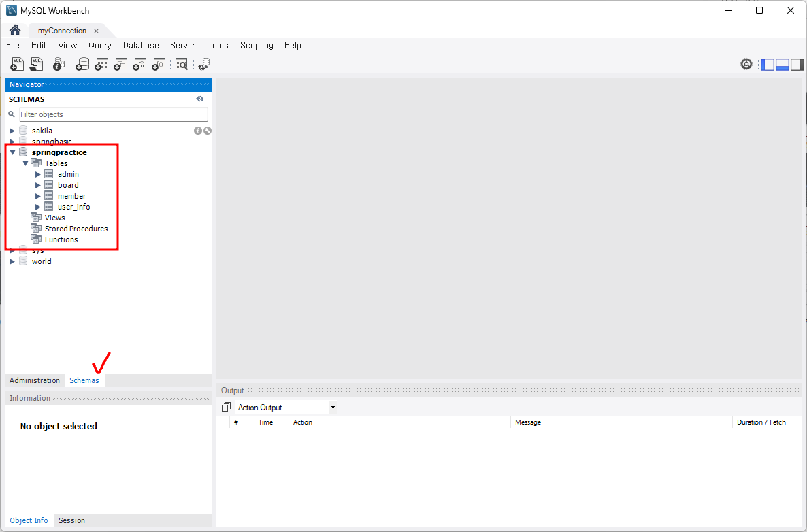Switch to the Schemas tab
The width and height of the screenshot is (807, 532).
[x=84, y=380]
